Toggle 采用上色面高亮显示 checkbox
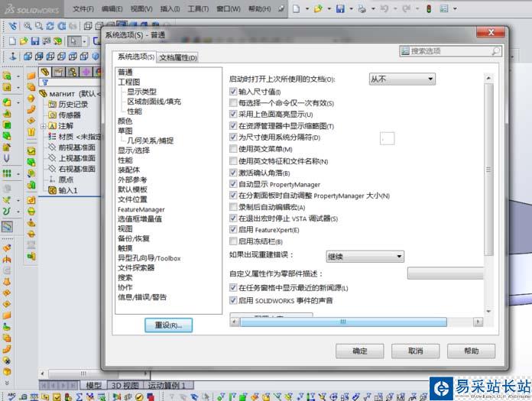 233,114
